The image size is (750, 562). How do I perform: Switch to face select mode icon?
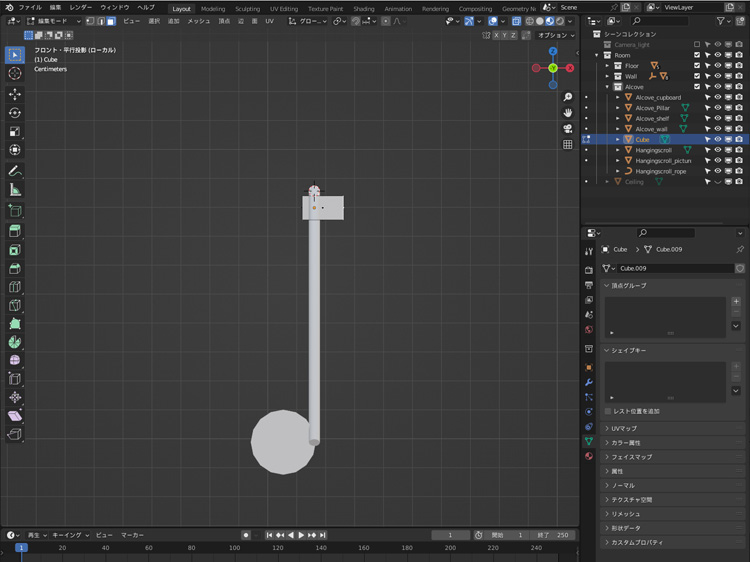pyautogui.click(x=111, y=21)
